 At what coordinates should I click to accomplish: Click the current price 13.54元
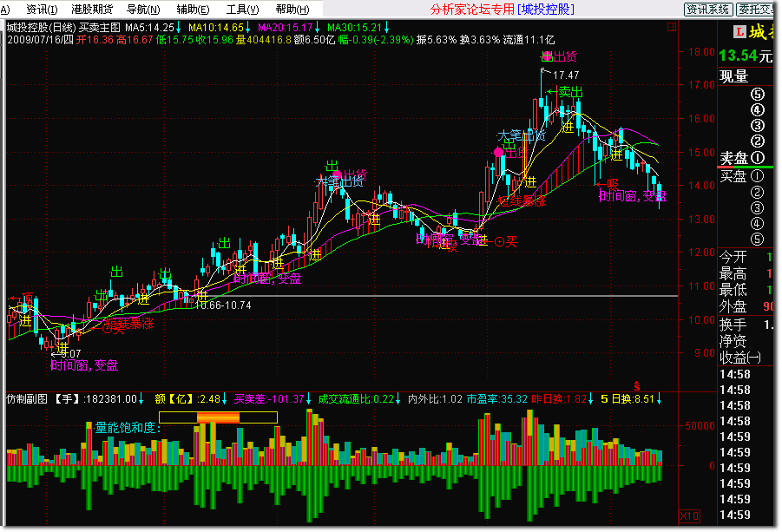745,56
